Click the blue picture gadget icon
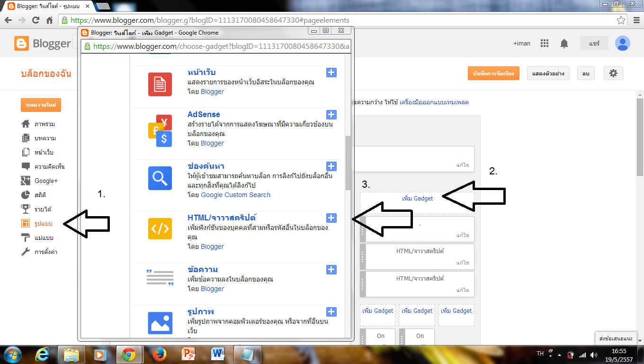Viewport: 644px width, 364px height. click(x=160, y=323)
